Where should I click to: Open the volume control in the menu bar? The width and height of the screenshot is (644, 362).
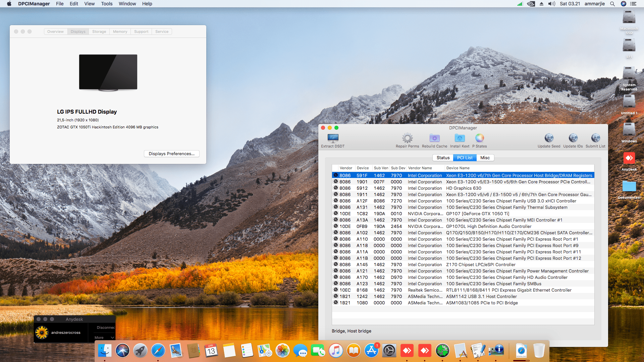pos(551,4)
